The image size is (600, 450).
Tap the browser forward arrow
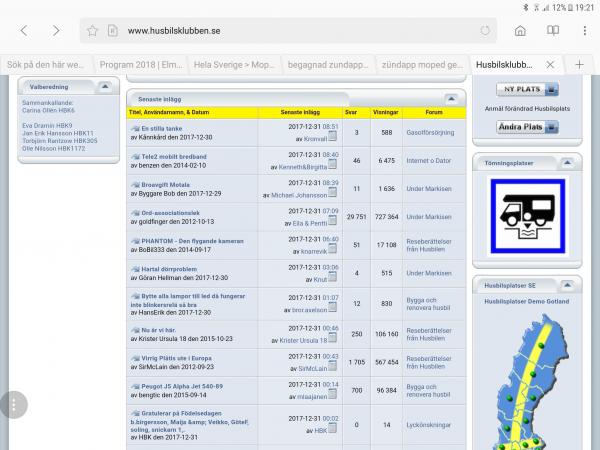point(56,31)
